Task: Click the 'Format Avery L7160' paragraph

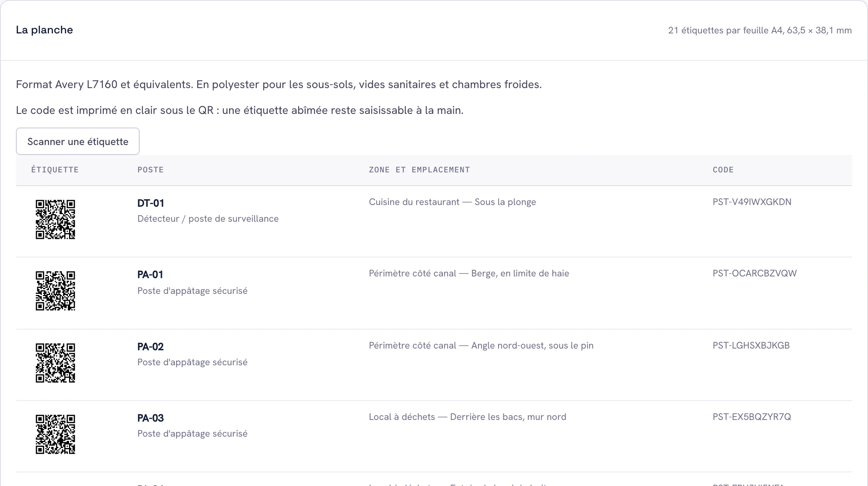Action: click(x=279, y=84)
